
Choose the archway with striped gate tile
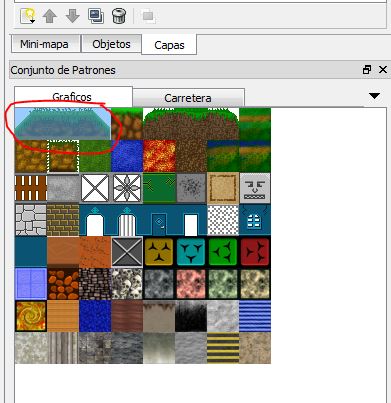click(x=127, y=220)
